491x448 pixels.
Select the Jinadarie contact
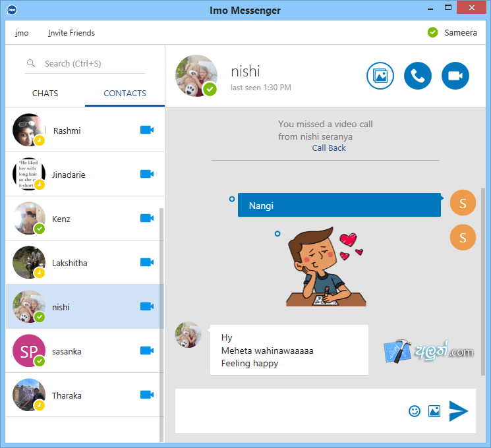85,174
